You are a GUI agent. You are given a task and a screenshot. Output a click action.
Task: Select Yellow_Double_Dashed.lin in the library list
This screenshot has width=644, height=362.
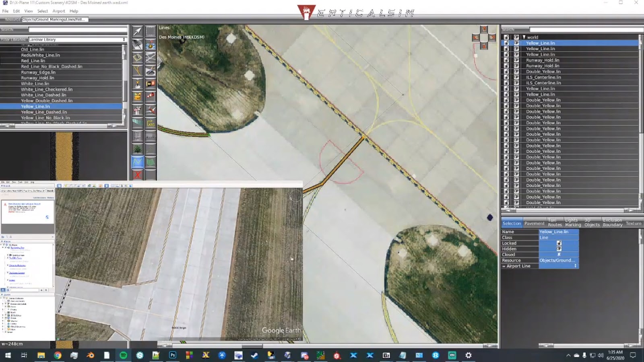(61, 101)
